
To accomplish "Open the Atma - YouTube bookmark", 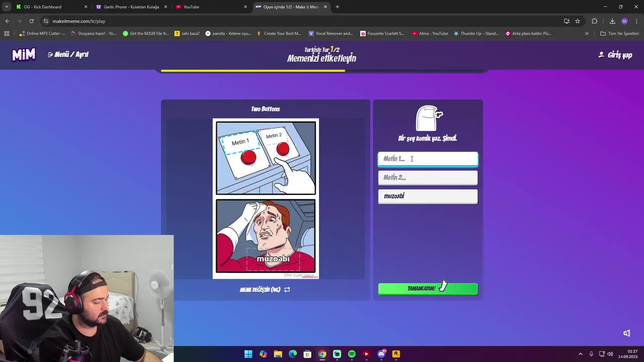I will [430, 34].
